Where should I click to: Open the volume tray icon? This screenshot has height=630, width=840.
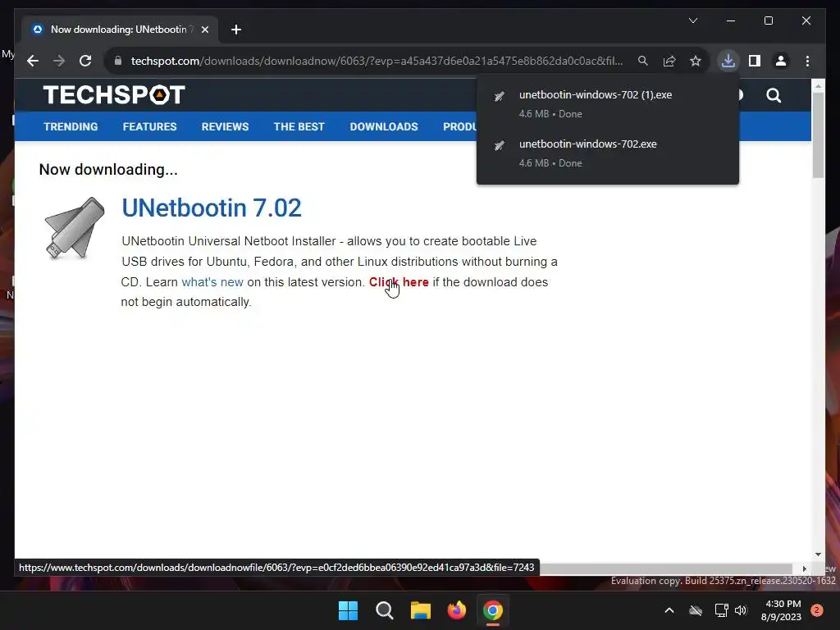741,610
